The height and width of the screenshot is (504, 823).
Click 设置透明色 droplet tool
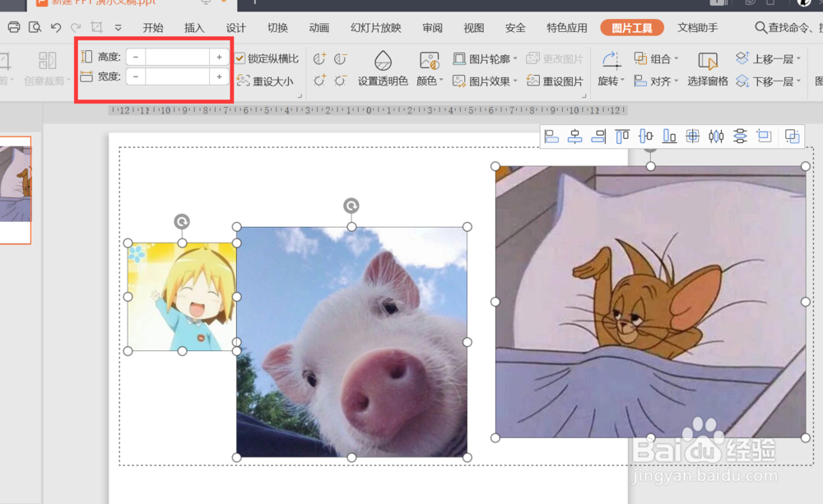(383, 68)
